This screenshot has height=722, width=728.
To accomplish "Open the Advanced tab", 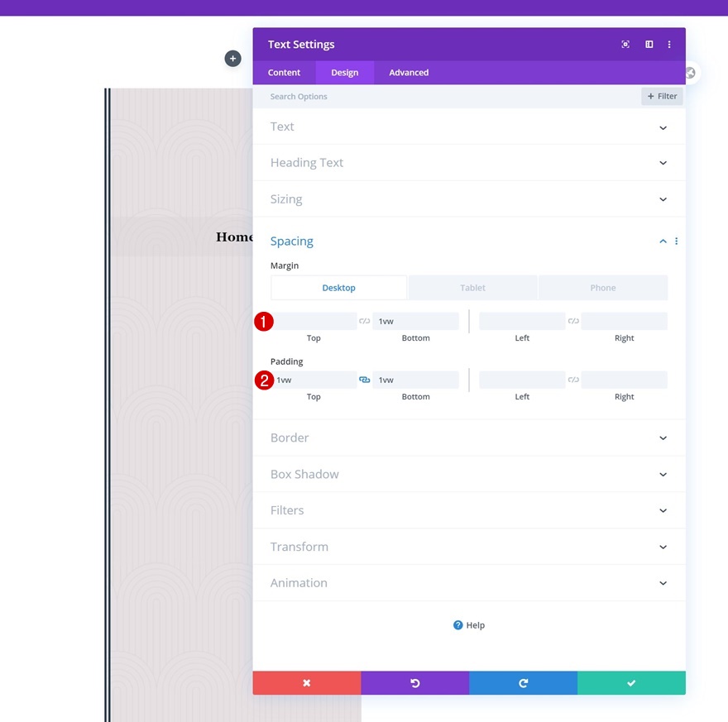I will [x=409, y=73].
